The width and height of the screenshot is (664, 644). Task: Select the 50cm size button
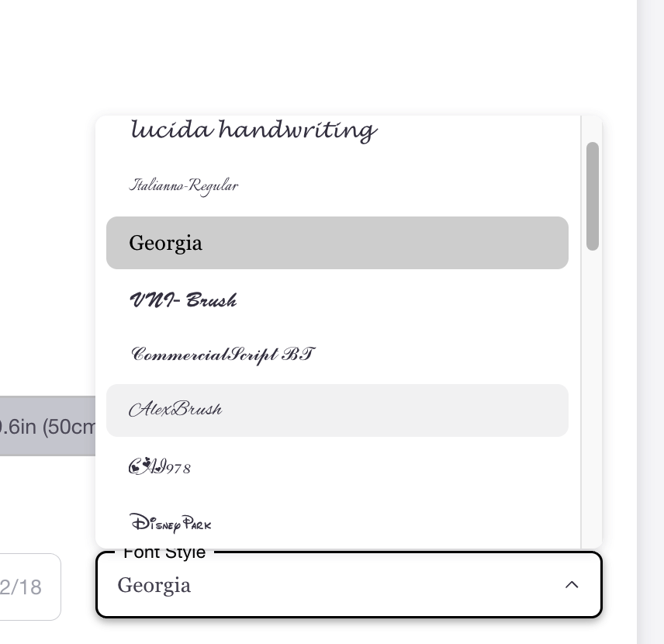click(47, 426)
